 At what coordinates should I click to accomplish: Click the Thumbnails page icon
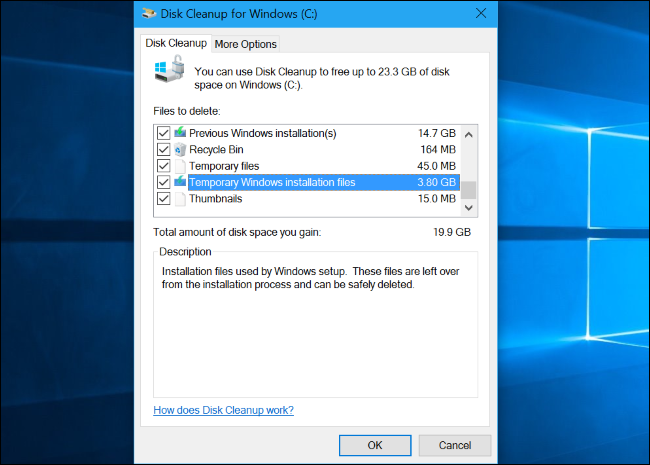pyautogui.click(x=180, y=199)
